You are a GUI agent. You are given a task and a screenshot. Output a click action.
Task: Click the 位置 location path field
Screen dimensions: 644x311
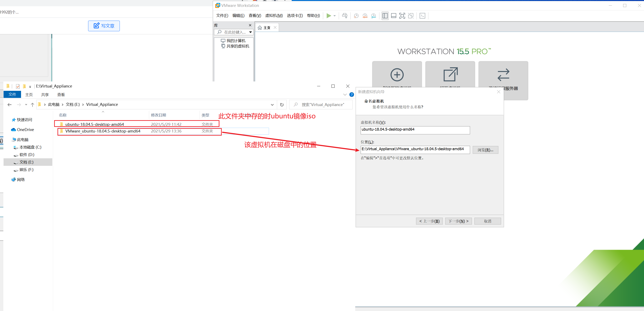415,150
